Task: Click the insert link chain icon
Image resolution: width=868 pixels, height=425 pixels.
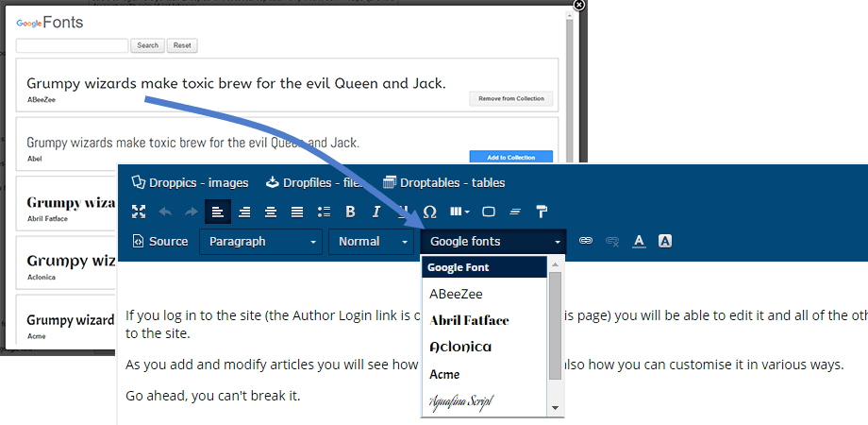Action: 586,242
